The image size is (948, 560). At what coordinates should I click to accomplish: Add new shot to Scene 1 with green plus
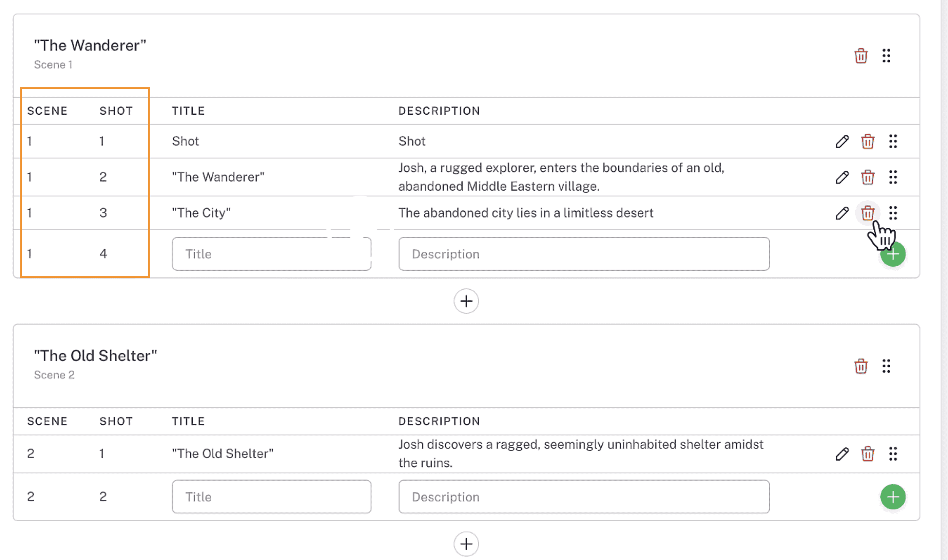pos(893,254)
